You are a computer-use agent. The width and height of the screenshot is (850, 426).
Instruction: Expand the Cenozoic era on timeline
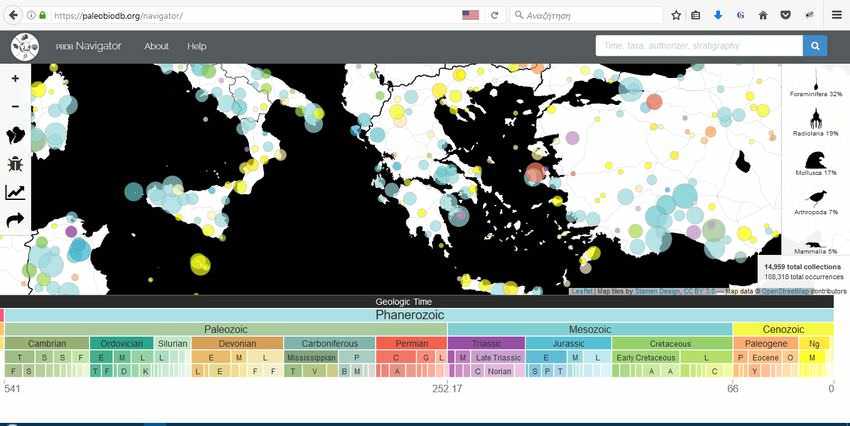pos(783,329)
